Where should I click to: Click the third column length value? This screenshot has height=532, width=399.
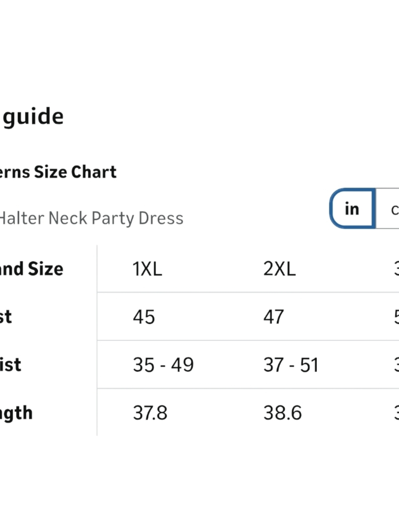click(397, 413)
